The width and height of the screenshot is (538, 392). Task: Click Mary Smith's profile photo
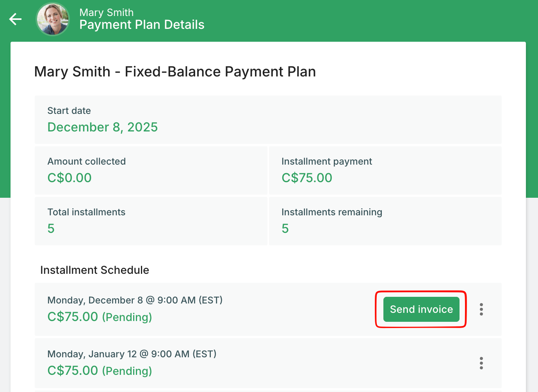(53, 19)
